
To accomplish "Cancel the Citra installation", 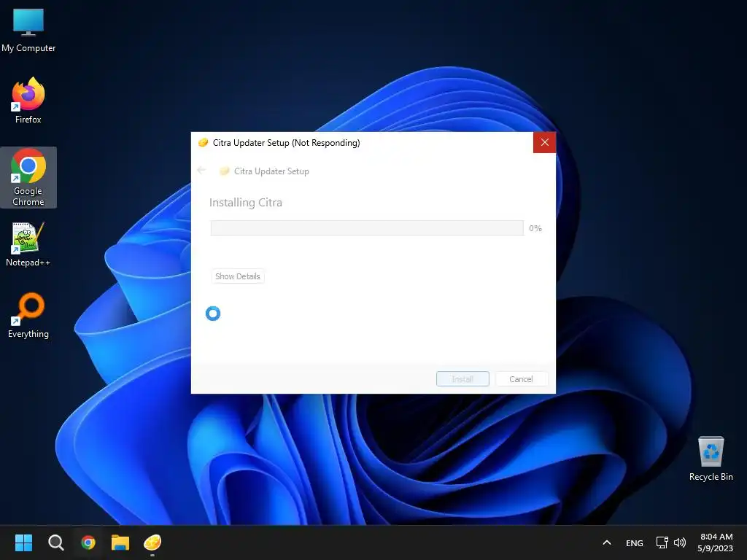I will 521,379.
